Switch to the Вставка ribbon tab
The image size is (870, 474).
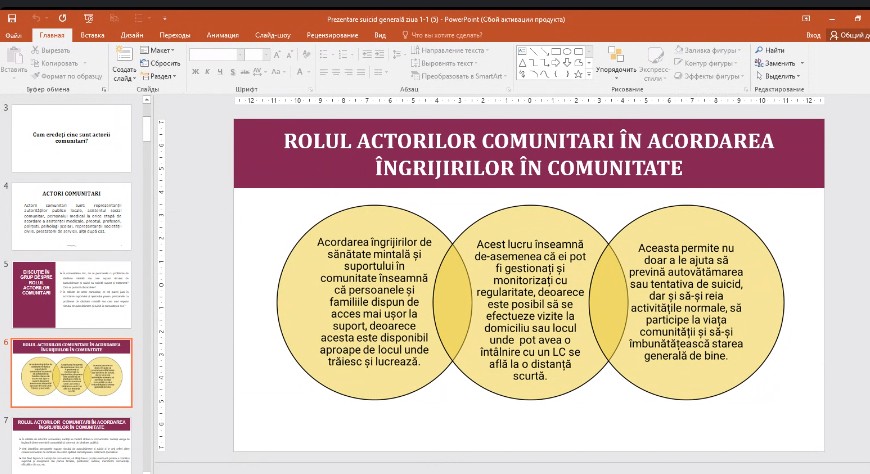92,35
